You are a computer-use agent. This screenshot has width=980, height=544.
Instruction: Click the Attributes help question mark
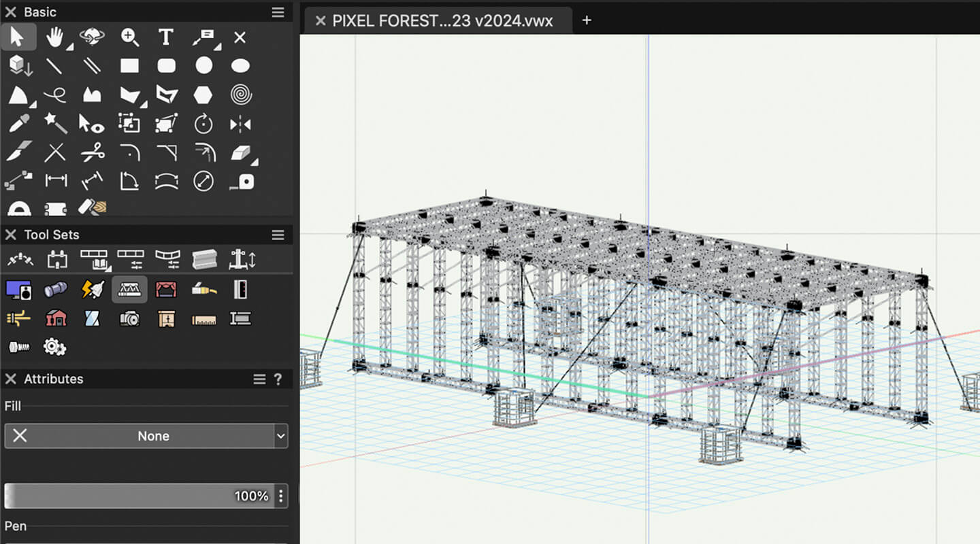278,379
